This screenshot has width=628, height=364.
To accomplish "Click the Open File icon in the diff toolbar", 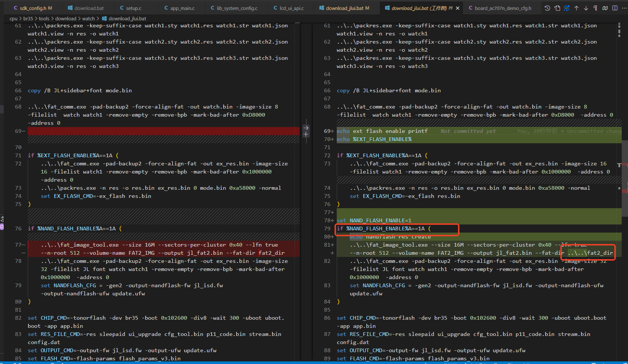I will pyautogui.click(x=557, y=8).
